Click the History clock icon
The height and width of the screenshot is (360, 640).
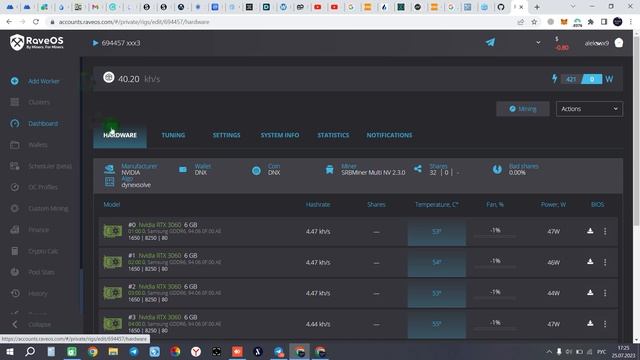point(15,293)
